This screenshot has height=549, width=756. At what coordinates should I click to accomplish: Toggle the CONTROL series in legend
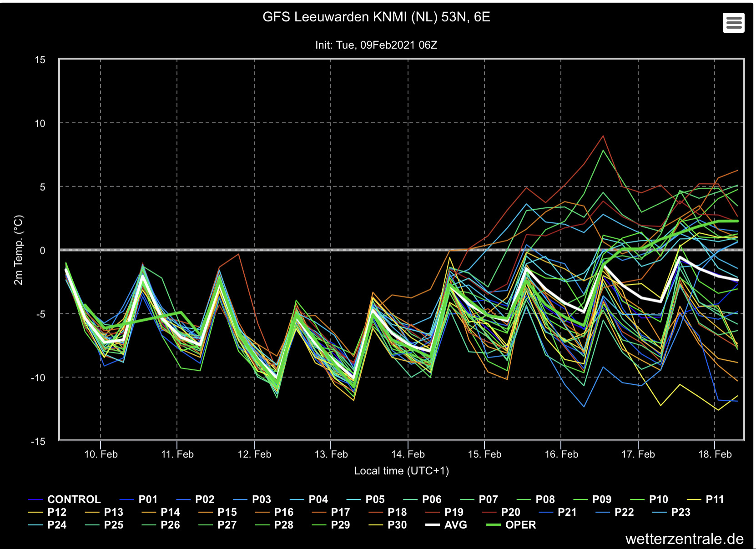pyautogui.click(x=64, y=499)
